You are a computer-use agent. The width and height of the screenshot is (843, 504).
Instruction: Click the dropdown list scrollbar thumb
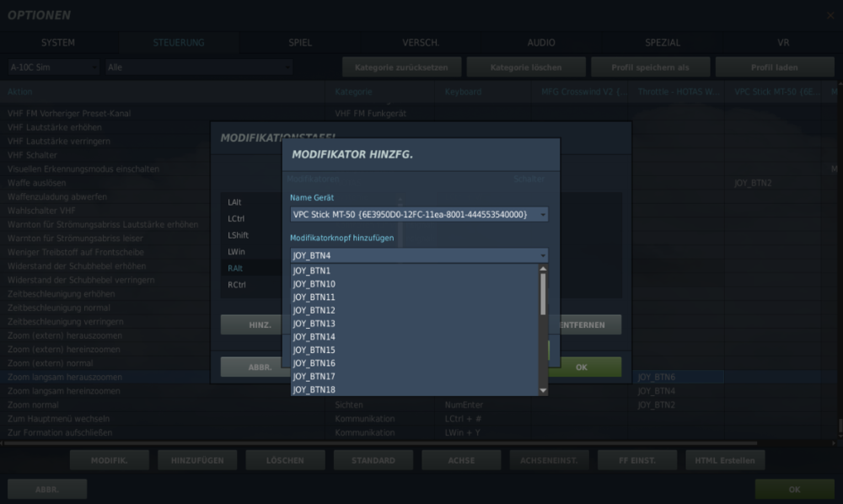click(543, 294)
